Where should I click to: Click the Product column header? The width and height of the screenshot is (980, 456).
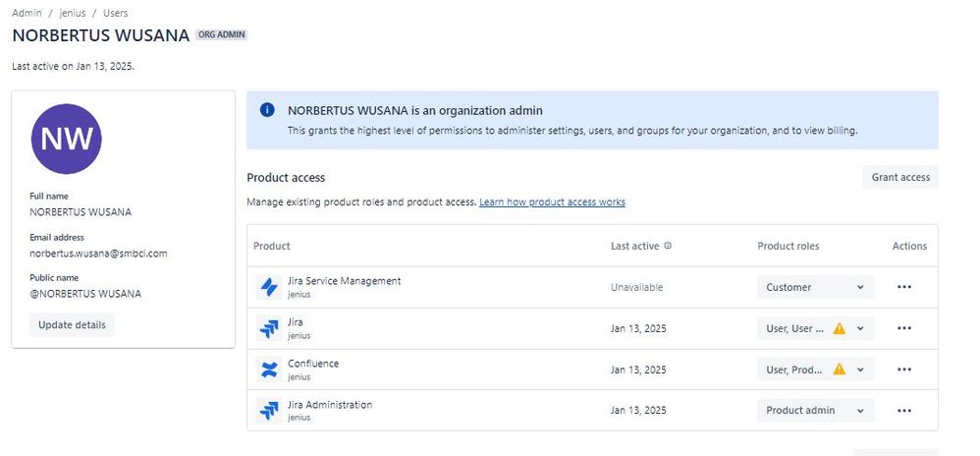[272, 246]
